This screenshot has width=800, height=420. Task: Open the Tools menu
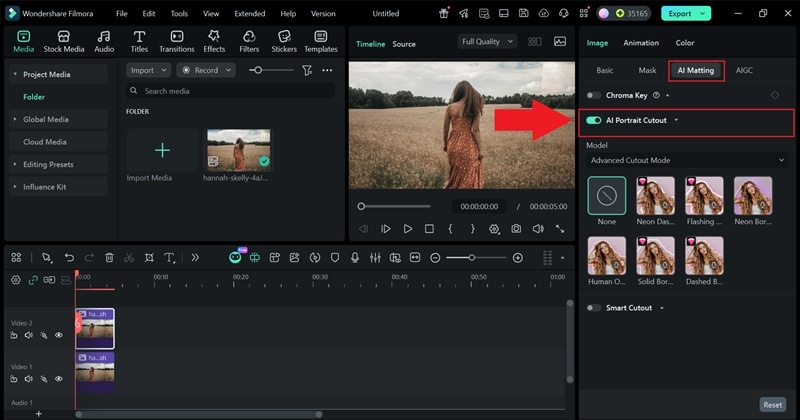click(x=179, y=13)
